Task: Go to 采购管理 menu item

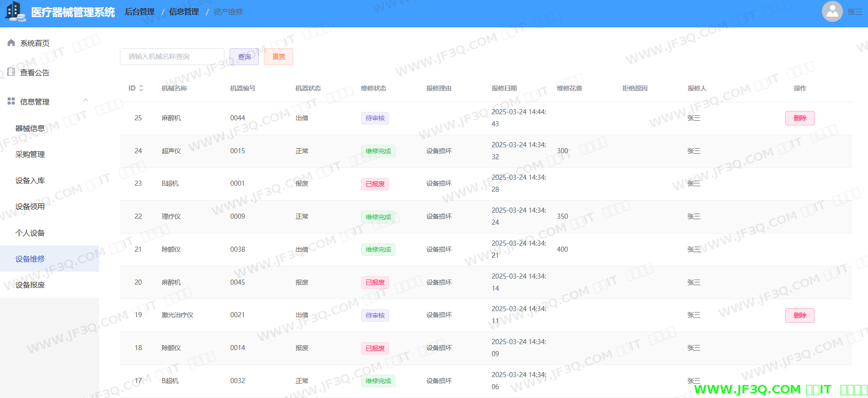Action: (x=30, y=154)
